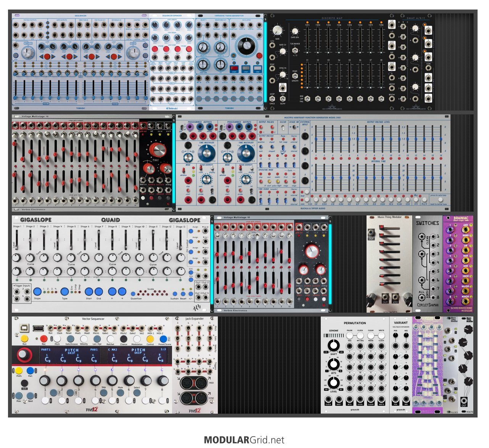Toggle the Skip button on Vector Sequencer
Image resolution: width=489 pixels, height=448 pixels.
click(104, 392)
